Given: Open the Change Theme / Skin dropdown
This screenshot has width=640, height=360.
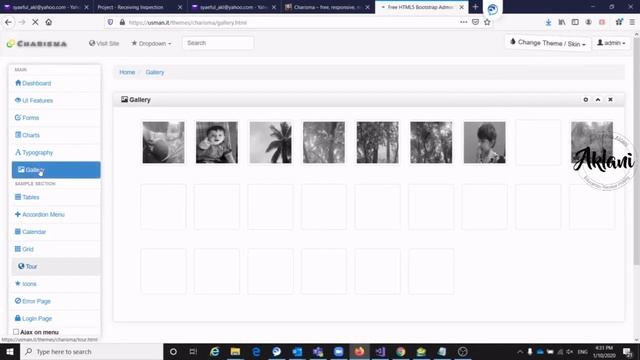Looking at the screenshot, I should [548, 43].
